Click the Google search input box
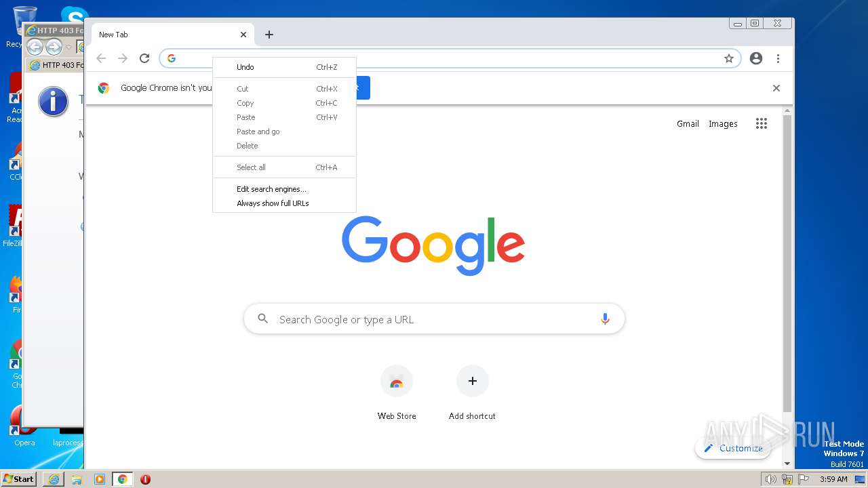868x488 pixels. [434, 319]
